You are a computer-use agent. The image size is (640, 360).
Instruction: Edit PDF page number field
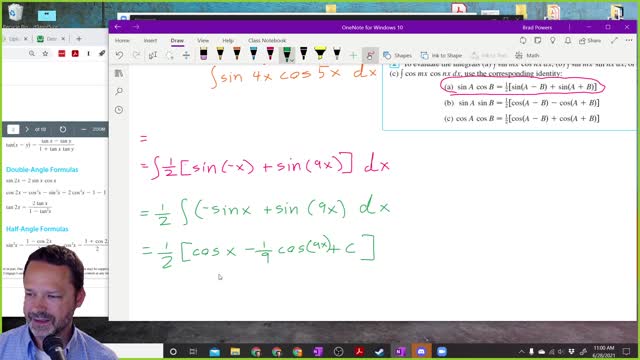pos(13,129)
